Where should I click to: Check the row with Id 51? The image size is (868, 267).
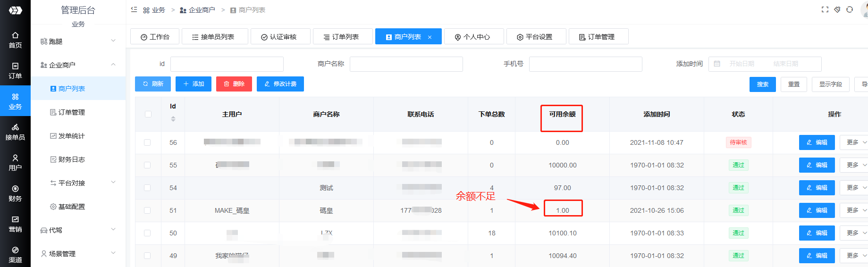[147, 210]
